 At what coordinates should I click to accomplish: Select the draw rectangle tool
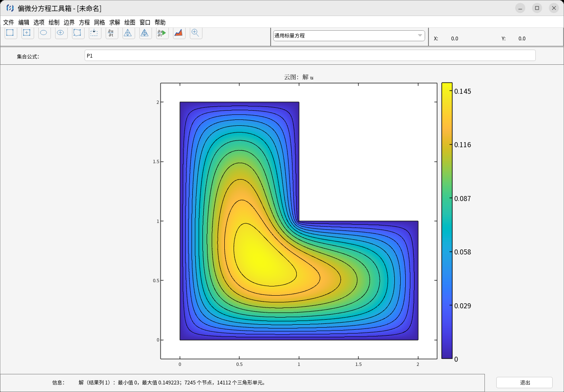[11, 33]
